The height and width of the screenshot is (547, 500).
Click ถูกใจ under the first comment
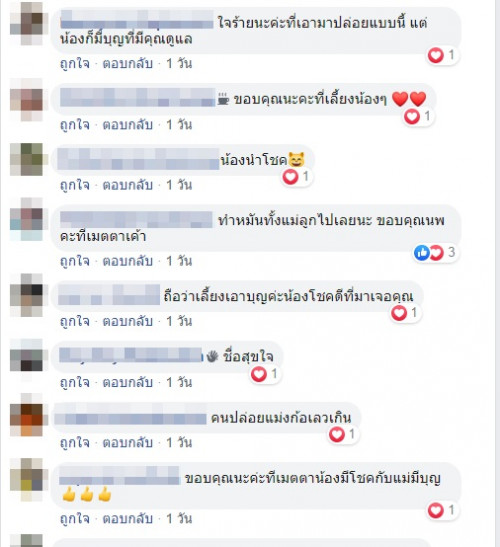click(x=75, y=64)
